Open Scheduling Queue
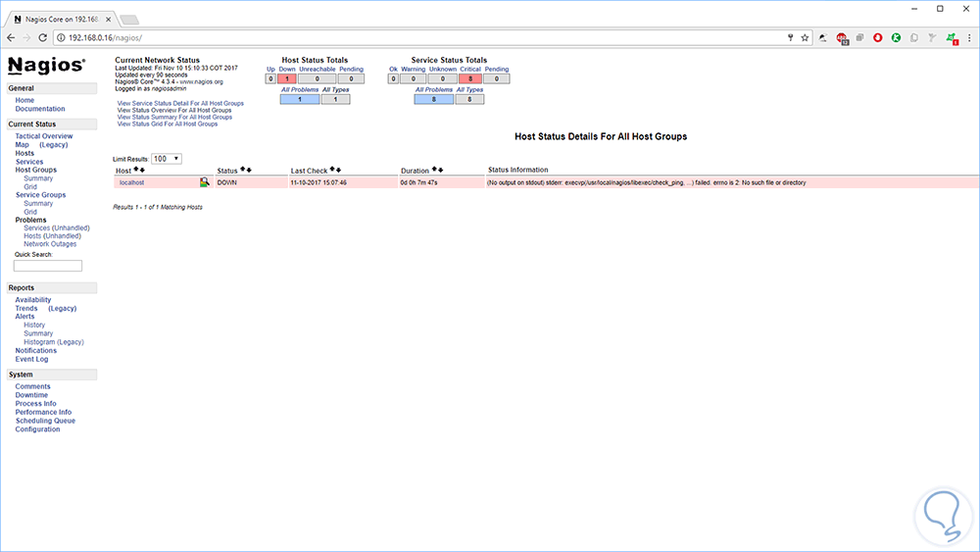Viewport: 980px width, 552px height. tap(45, 421)
